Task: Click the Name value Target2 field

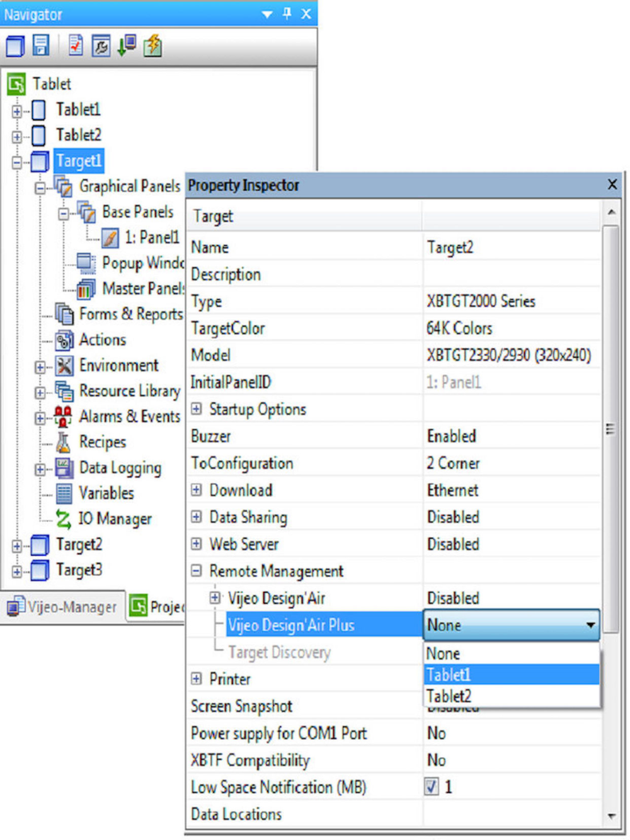Action: coord(512,247)
